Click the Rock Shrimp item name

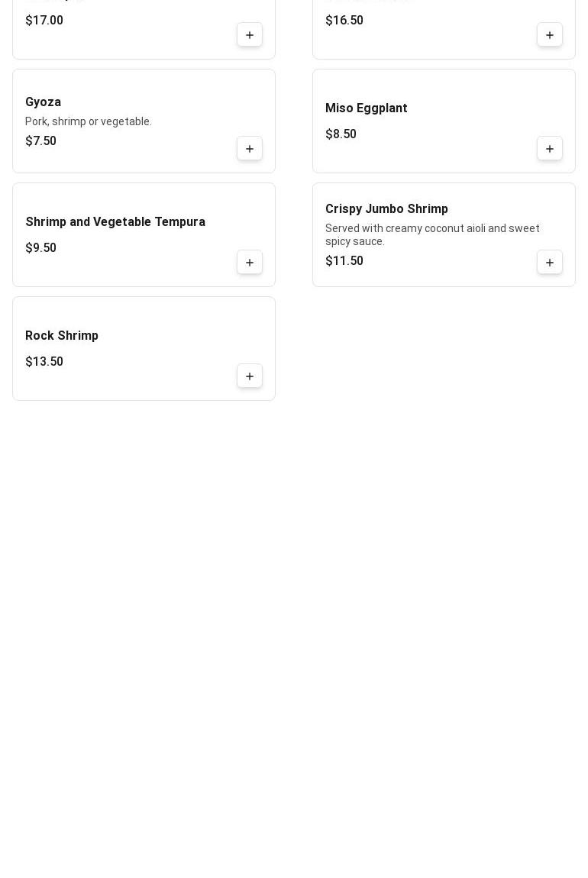[62, 336]
